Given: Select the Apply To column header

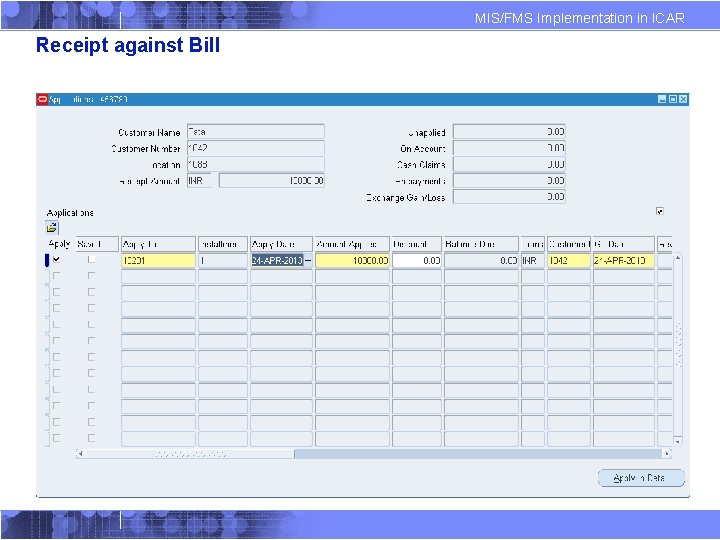Looking at the screenshot, I should point(158,244).
